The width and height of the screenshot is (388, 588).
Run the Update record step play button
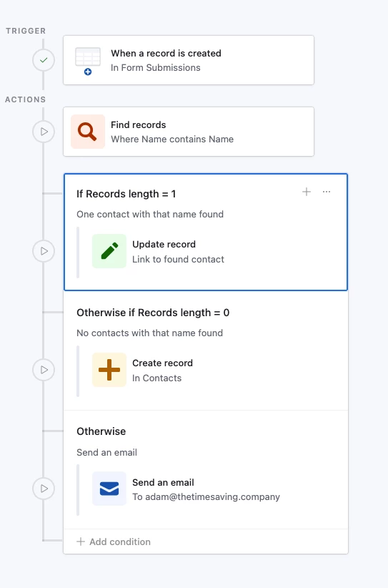coord(44,251)
